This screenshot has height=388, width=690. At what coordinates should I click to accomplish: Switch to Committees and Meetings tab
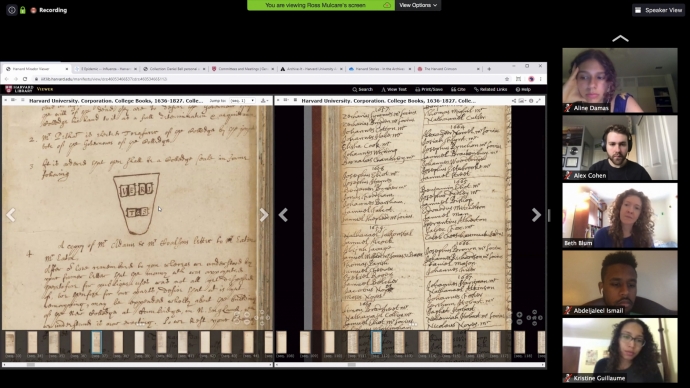click(x=242, y=69)
